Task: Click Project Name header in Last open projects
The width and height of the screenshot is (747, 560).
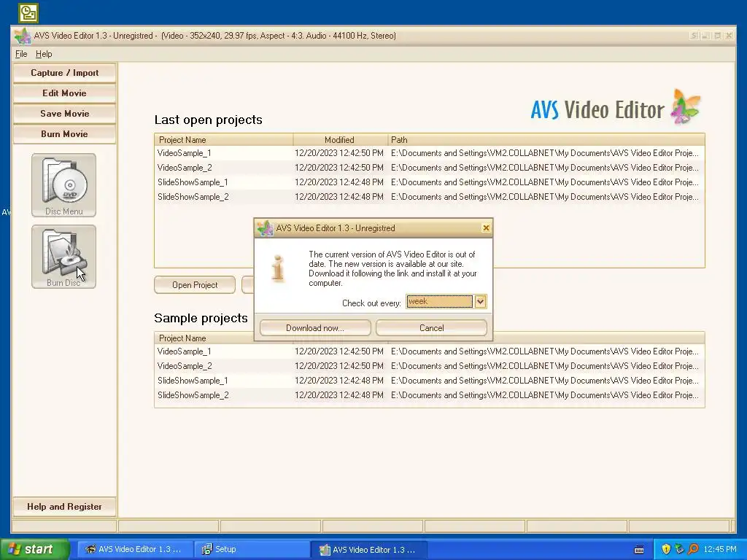Action: pos(223,140)
